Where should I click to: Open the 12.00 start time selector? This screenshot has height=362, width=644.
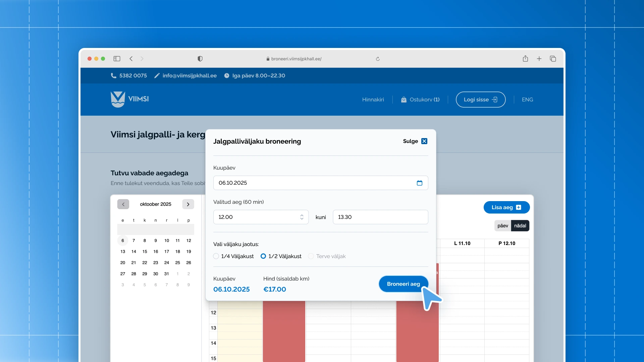tap(302, 217)
